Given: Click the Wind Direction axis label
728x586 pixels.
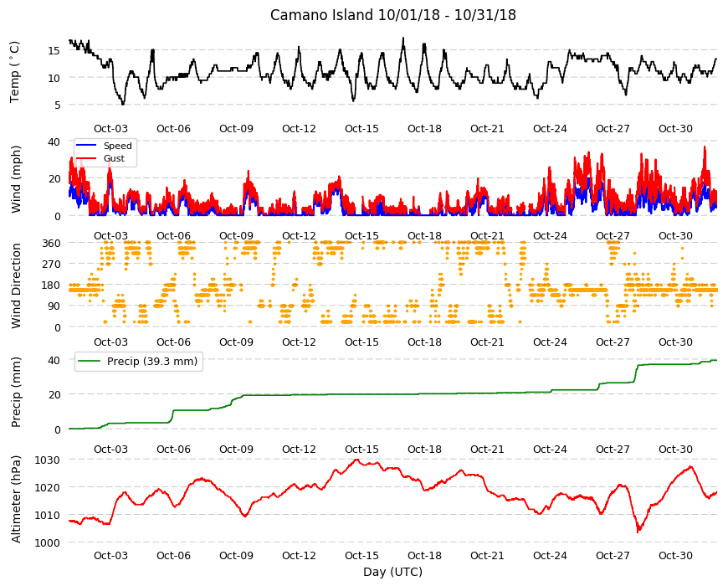Looking at the screenshot, I should click(x=16, y=286).
